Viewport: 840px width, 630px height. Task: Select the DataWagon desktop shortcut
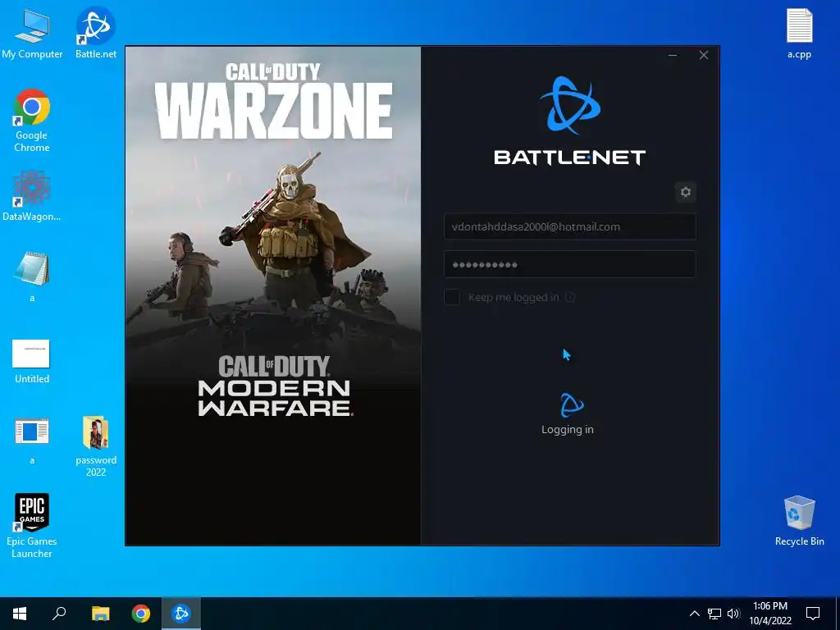tap(32, 196)
